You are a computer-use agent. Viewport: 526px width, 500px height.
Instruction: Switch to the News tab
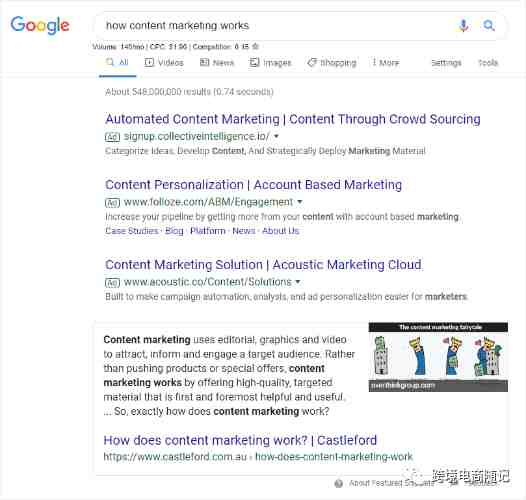coord(217,62)
